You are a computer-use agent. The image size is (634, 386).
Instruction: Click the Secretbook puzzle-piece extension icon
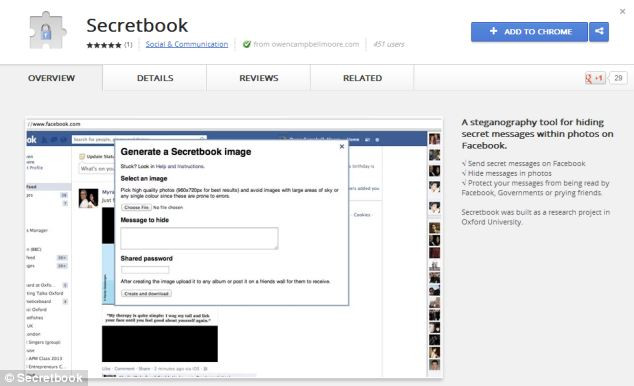tap(48, 30)
